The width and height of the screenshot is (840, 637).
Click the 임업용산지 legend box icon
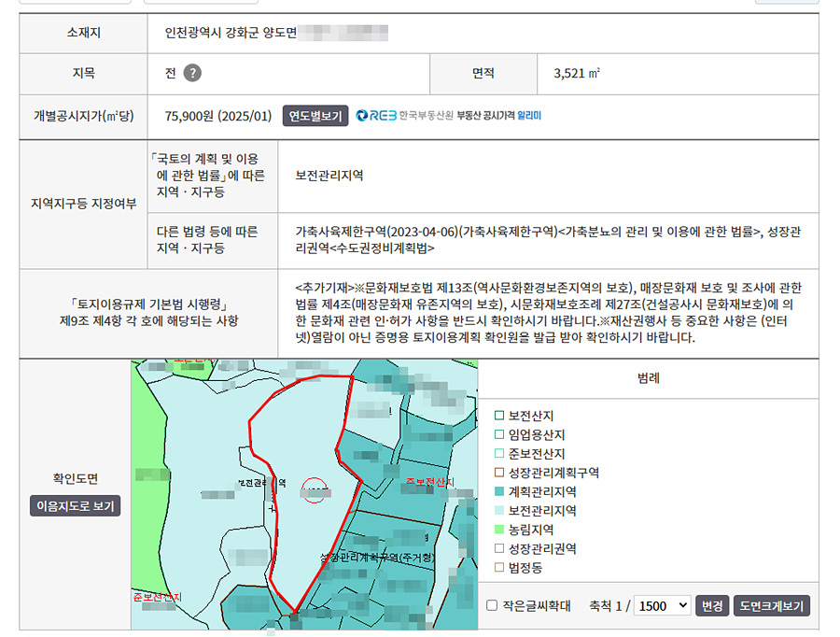point(499,434)
